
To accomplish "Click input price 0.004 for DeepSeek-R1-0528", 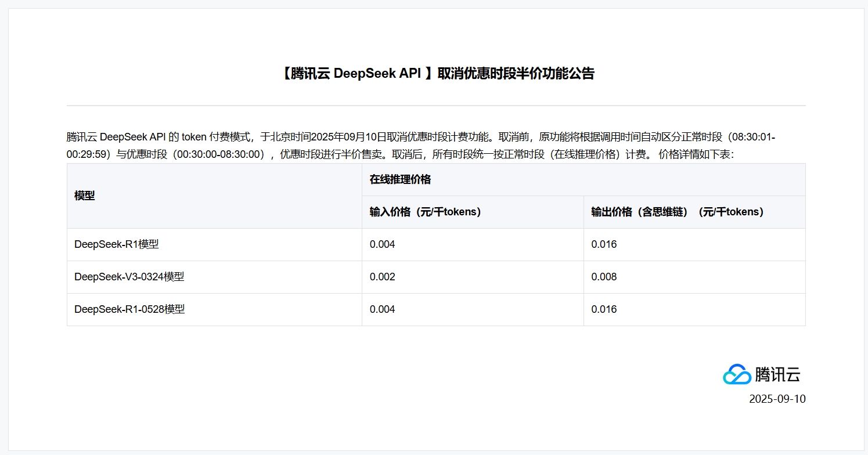I will (x=383, y=310).
